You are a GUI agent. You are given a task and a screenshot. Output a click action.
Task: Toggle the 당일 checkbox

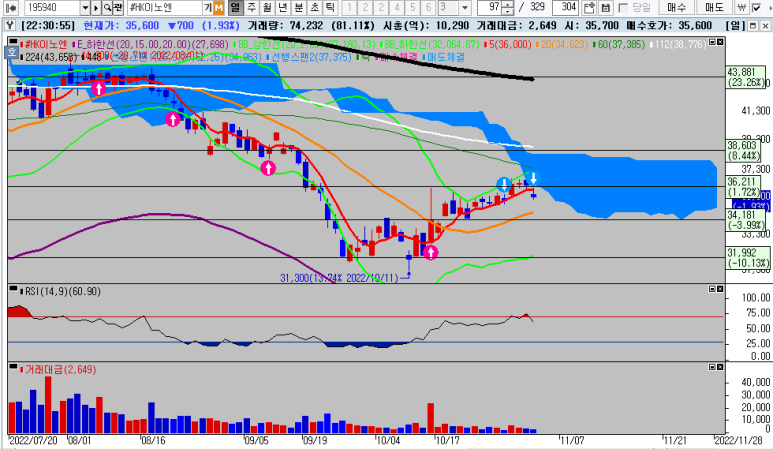[623, 7]
